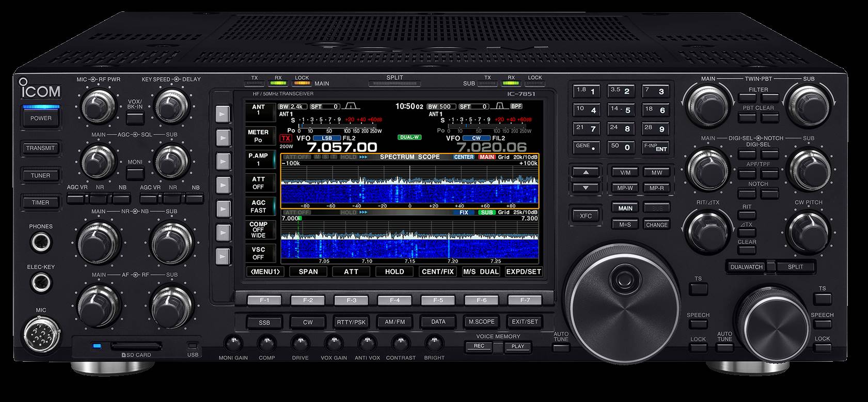Viewport: 868px width, 402px height.
Task: Click voice memory PLAY
Action: tap(517, 346)
